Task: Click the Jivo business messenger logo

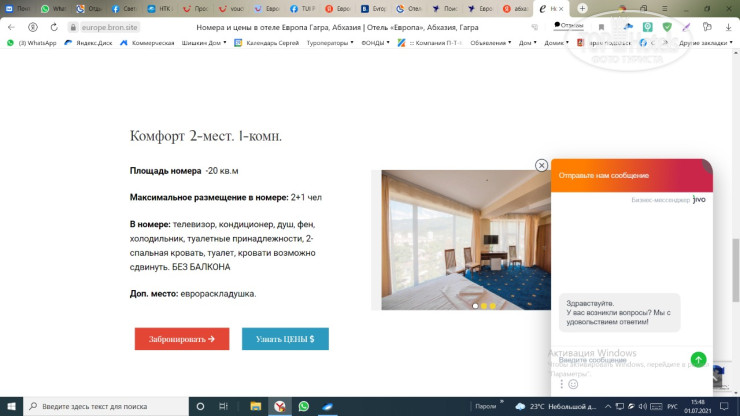Action: [x=699, y=199]
